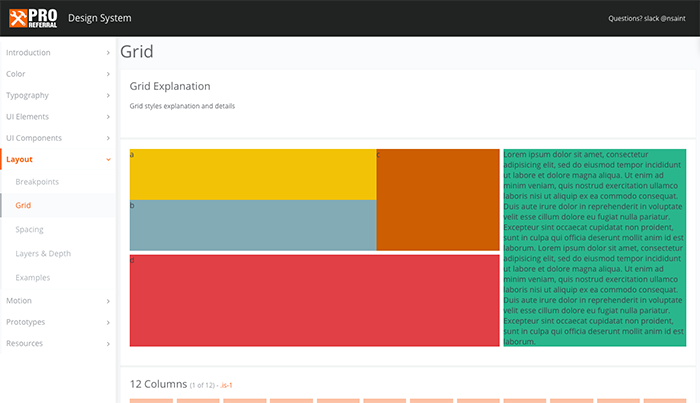Screen dimensions: 700x403
Task: Click the Pro Referral logo
Action: tap(33, 18)
